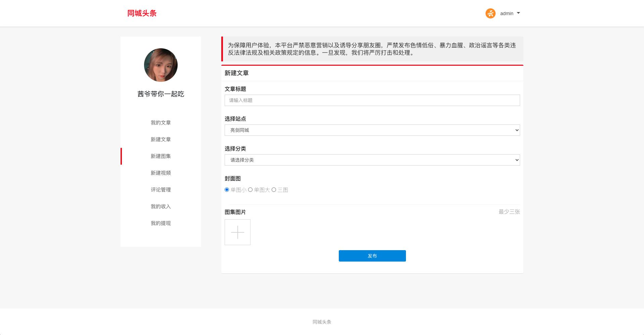644x335 pixels.
Task: Open the 选择站点 dropdown
Action: pos(372,130)
